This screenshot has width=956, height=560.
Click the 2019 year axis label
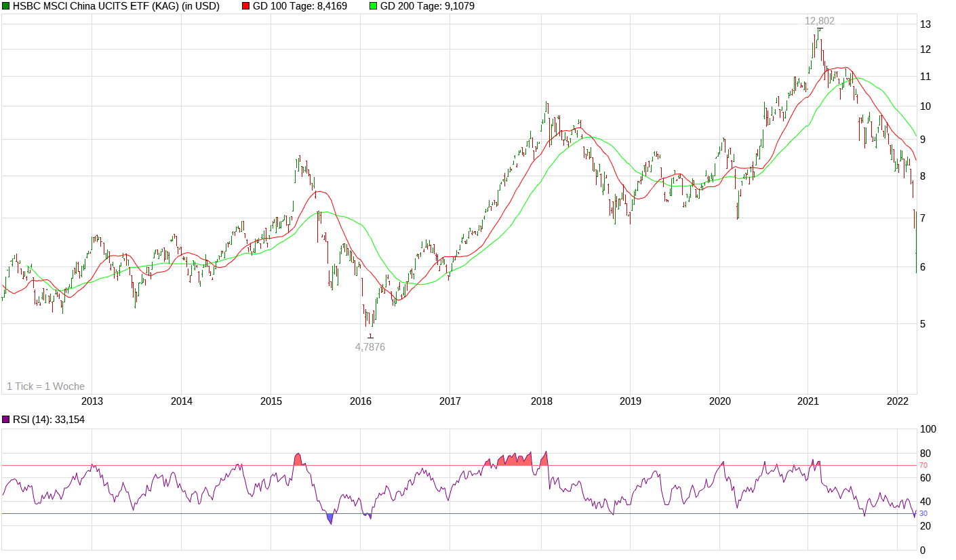pos(631,401)
